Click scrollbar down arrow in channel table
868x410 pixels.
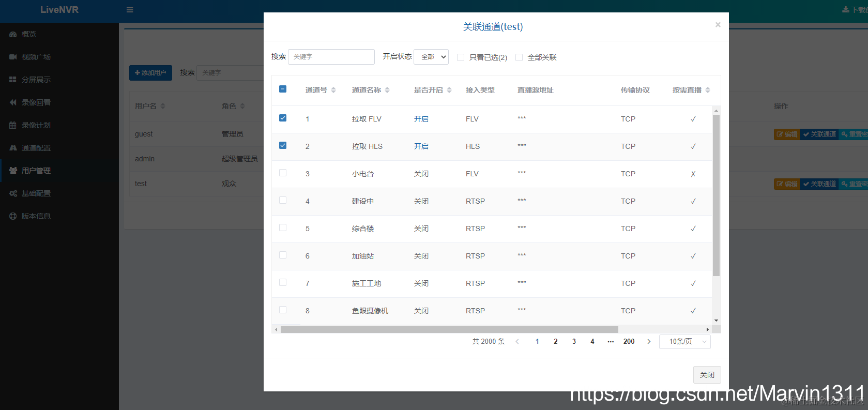click(x=716, y=321)
